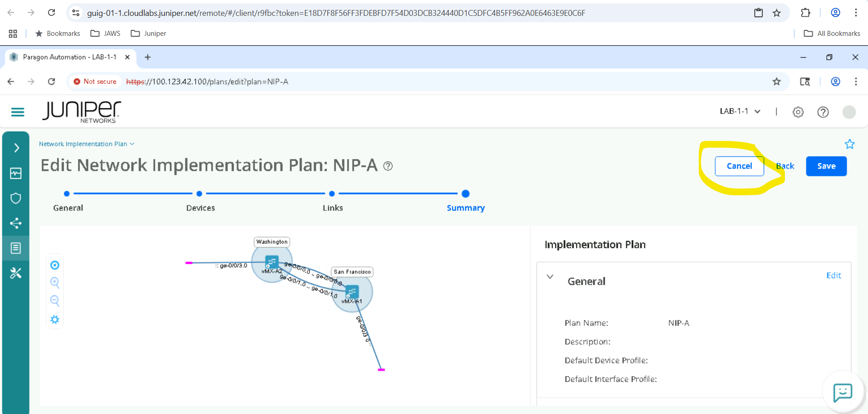Recenter the topology map view

pyautogui.click(x=55, y=265)
